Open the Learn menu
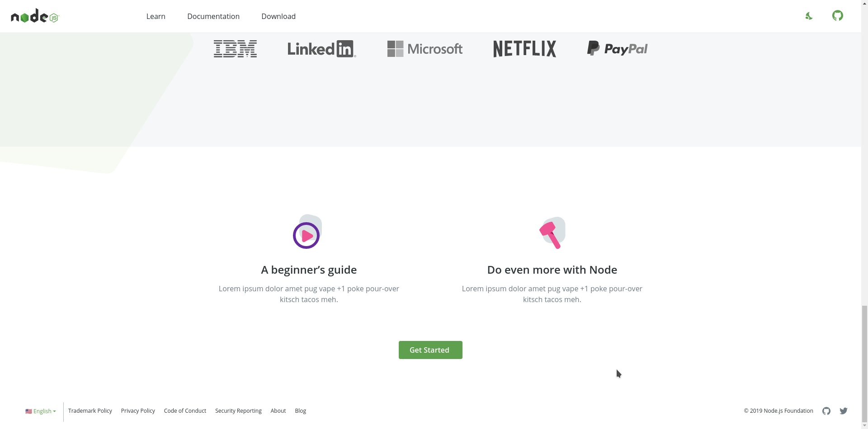Image resolution: width=868 pixels, height=429 pixels. (x=156, y=16)
